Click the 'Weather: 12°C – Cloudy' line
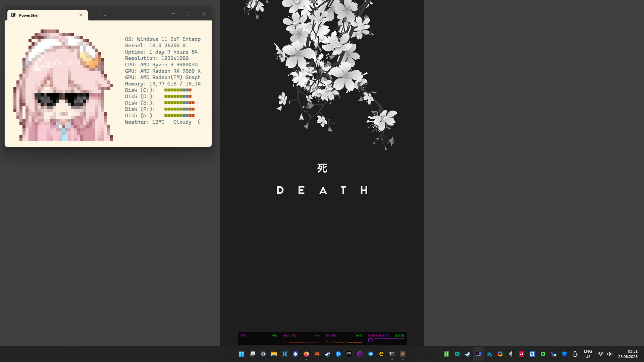Viewport: 644px width, 362px height. coord(163,122)
